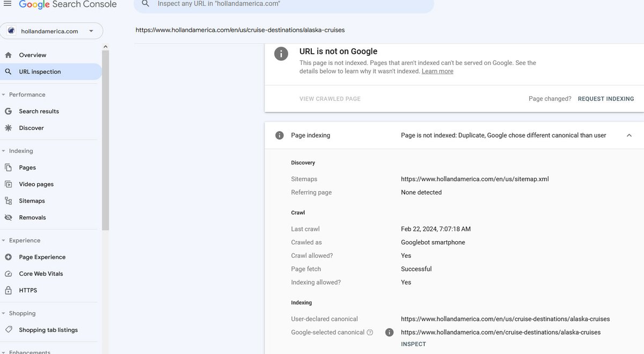This screenshot has height=354, width=644.
Task: Click the Page fetch Successful value
Action: (416, 269)
